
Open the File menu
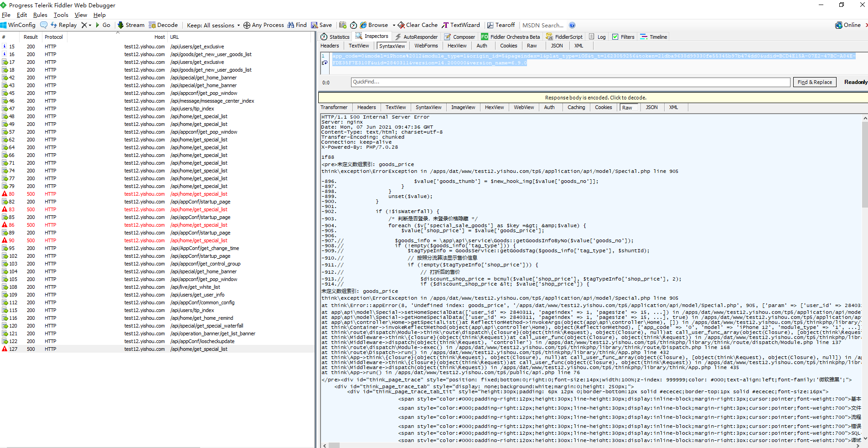pyautogui.click(x=6, y=15)
